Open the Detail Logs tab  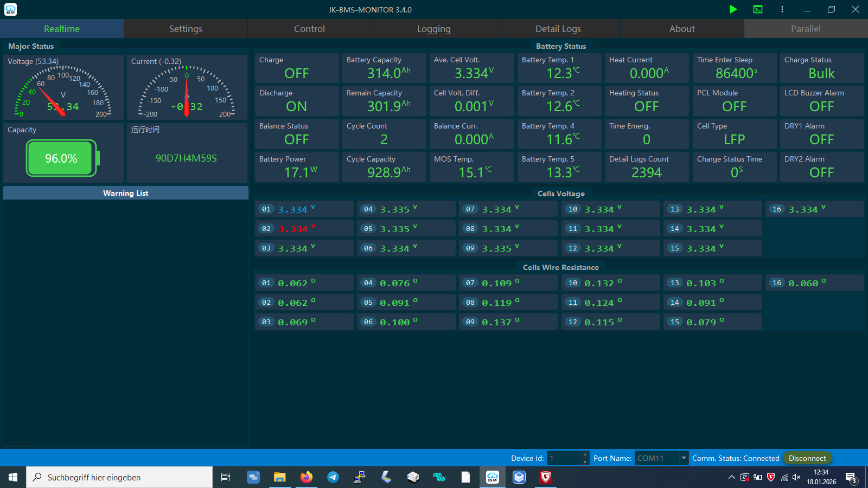click(558, 29)
